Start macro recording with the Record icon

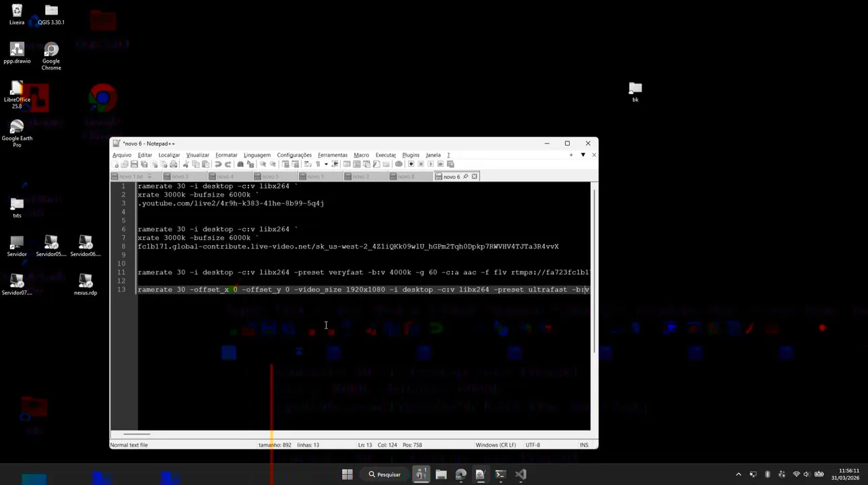[x=411, y=164]
